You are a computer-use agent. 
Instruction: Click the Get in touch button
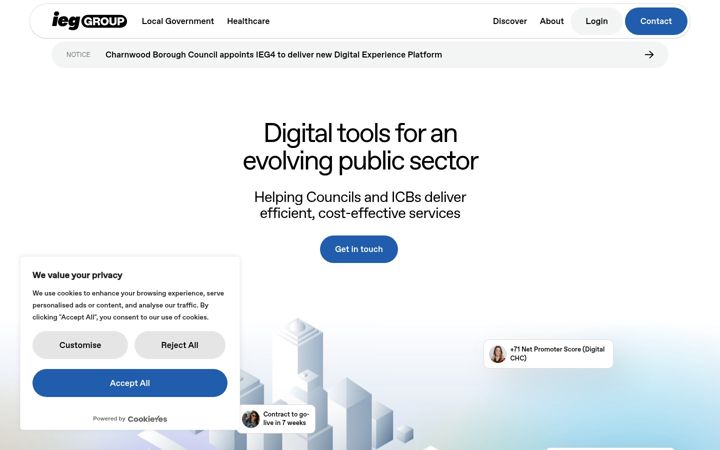coord(359,249)
